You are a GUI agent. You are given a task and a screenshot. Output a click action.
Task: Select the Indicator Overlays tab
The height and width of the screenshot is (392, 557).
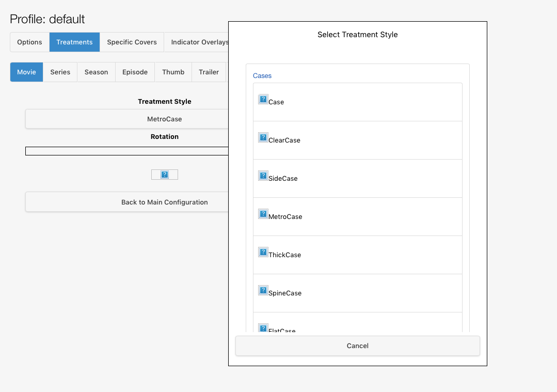(x=199, y=42)
